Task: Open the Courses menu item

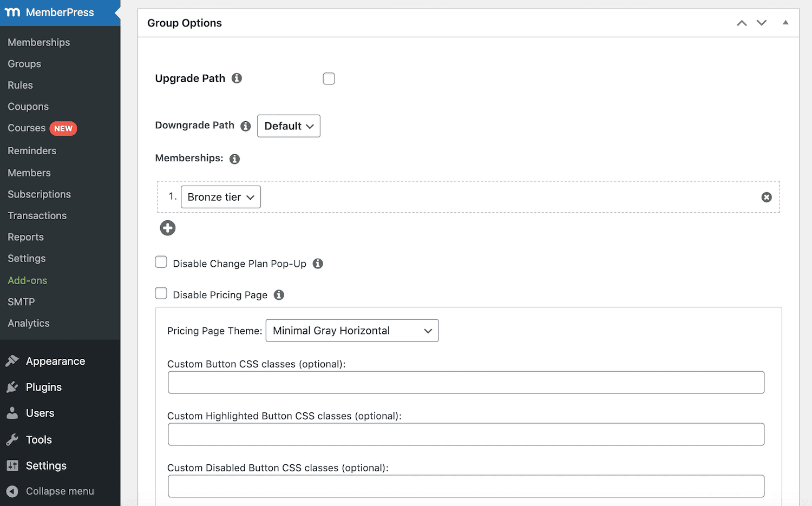Action: [27, 128]
